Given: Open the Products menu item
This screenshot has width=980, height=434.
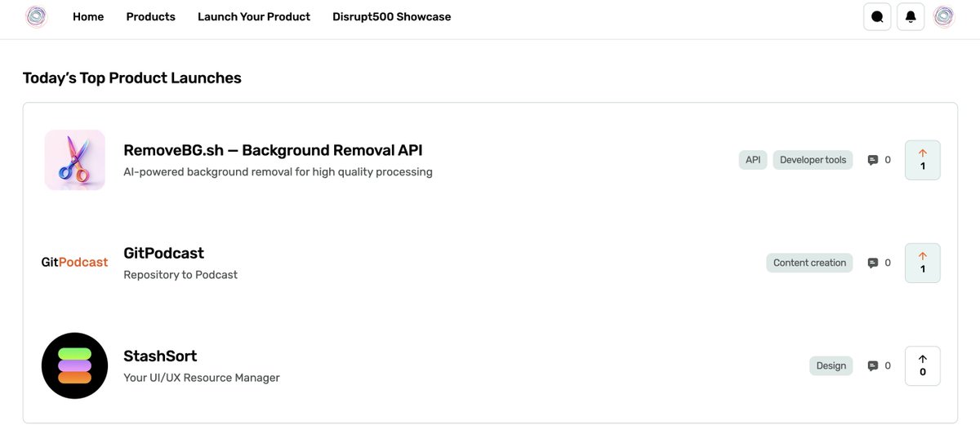Looking at the screenshot, I should 151,16.
